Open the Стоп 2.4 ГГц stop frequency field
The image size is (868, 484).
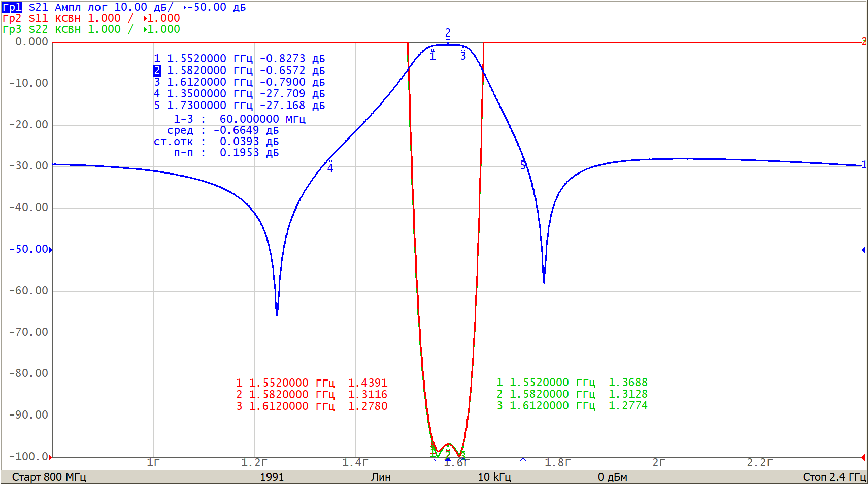click(833, 477)
